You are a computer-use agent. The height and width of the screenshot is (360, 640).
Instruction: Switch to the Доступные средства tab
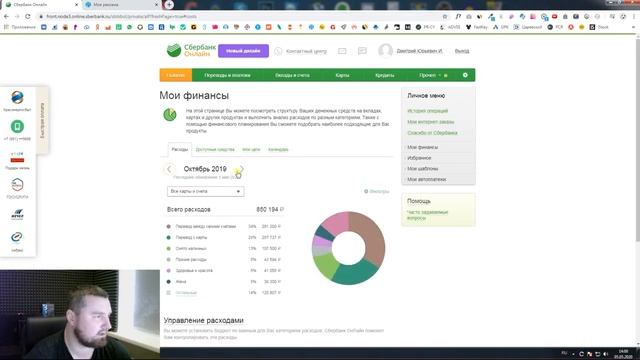(215, 149)
